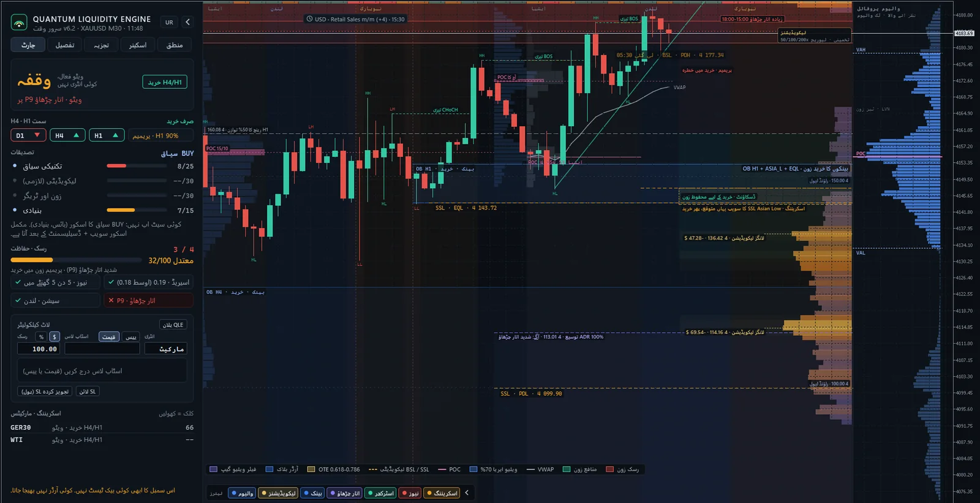The width and height of the screenshot is (980, 503).
Task: Open the تجزیہ tab
Action: pos(101,45)
